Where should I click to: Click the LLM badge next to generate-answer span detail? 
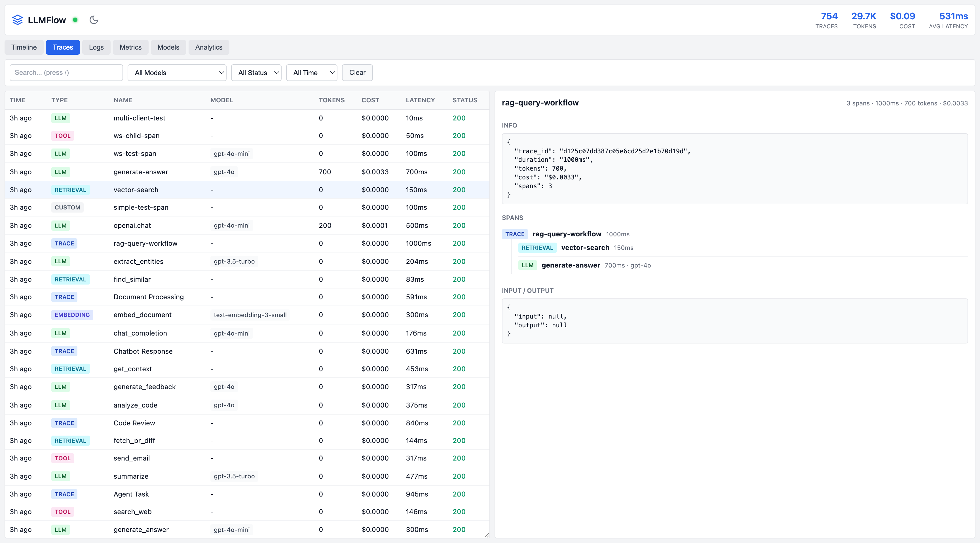tap(527, 265)
